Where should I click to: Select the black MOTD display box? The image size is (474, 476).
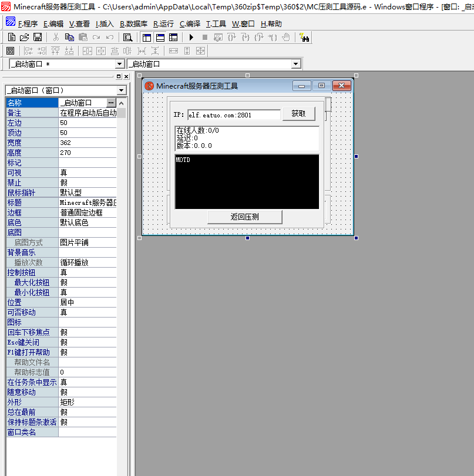coord(247,181)
